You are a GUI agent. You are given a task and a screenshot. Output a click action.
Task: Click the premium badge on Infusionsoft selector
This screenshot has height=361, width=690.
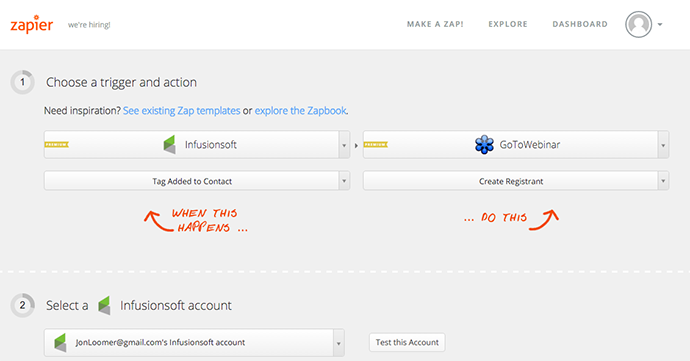[x=57, y=144]
